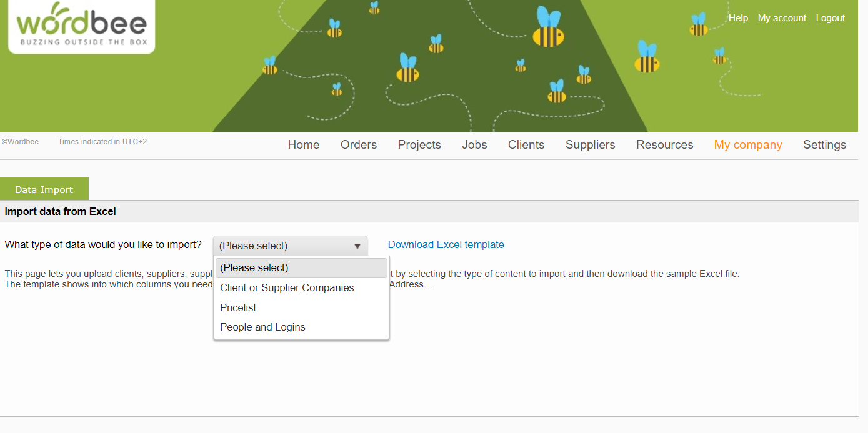The image size is (868, 433).
Task: Click the My company menu item
Action: pyautogui.click(x=748, y=145)
